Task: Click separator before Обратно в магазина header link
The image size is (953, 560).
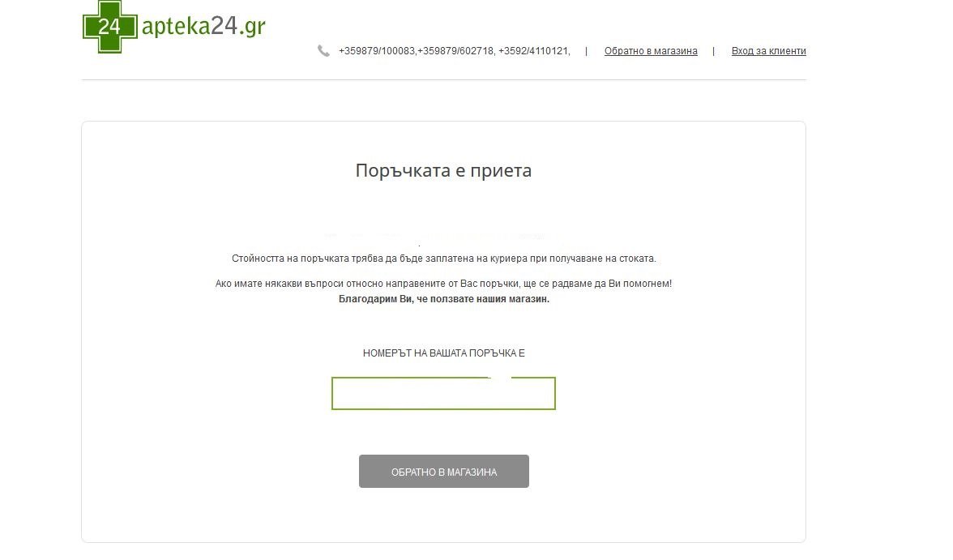Action: 587,51
